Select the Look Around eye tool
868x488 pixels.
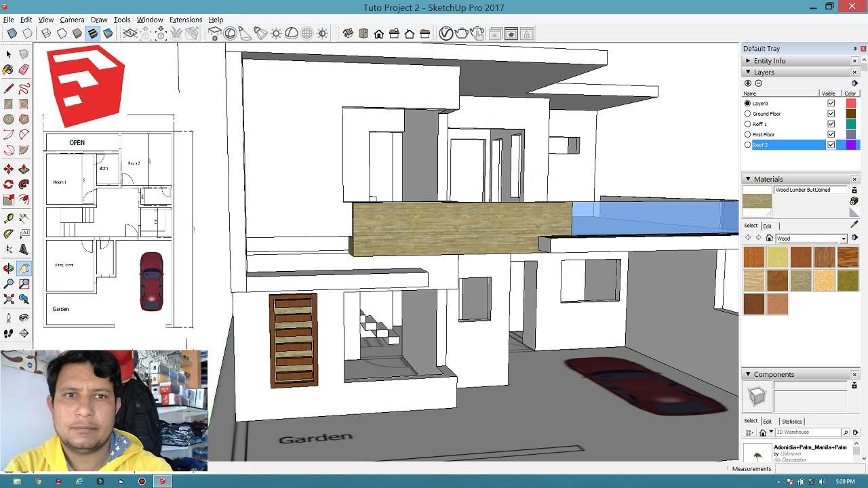coord(24,318)
